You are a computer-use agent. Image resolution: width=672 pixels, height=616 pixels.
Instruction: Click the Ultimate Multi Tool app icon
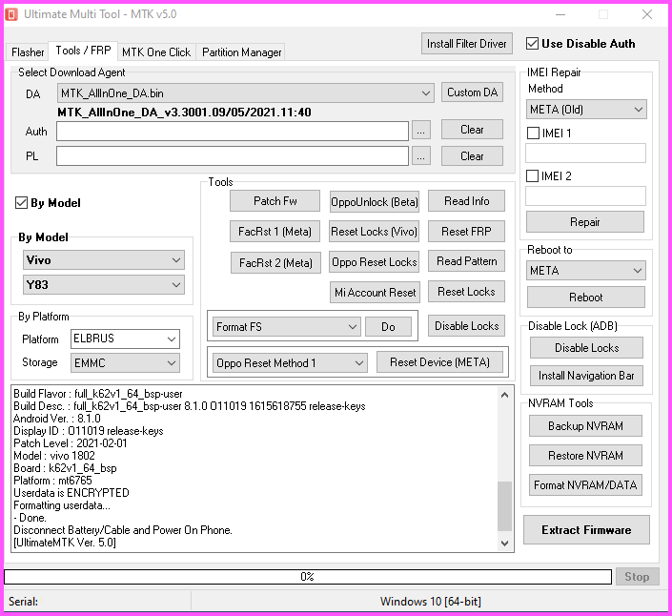[x=11, y=14]
